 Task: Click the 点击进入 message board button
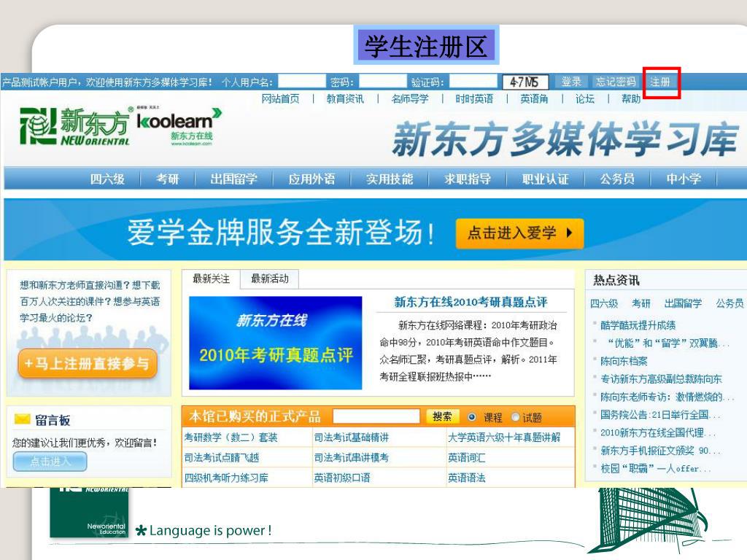click(x=50, y=461)
